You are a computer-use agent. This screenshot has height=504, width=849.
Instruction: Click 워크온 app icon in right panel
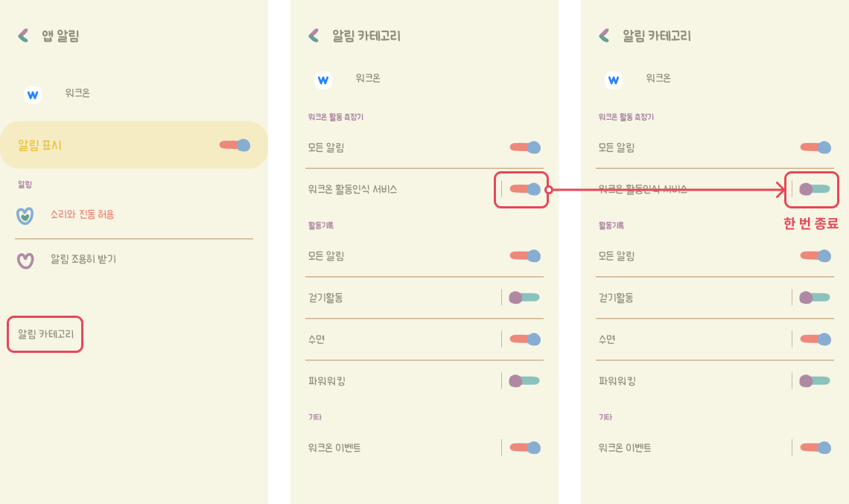point(613,80)
